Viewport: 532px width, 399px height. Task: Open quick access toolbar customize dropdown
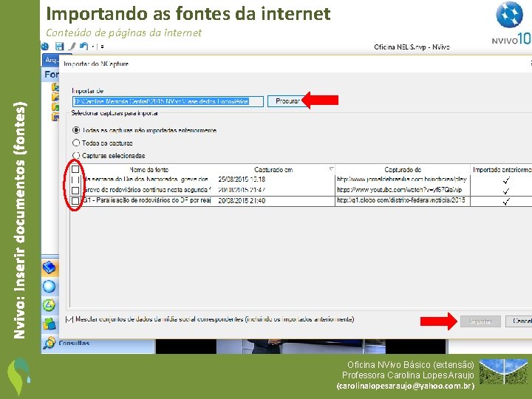point(102,47)
